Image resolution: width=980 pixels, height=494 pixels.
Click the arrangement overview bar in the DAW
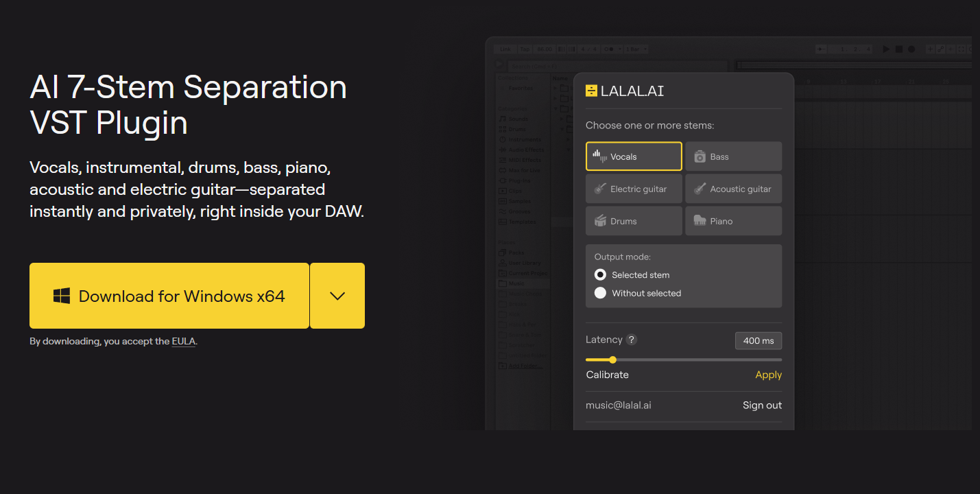[854, 65]
